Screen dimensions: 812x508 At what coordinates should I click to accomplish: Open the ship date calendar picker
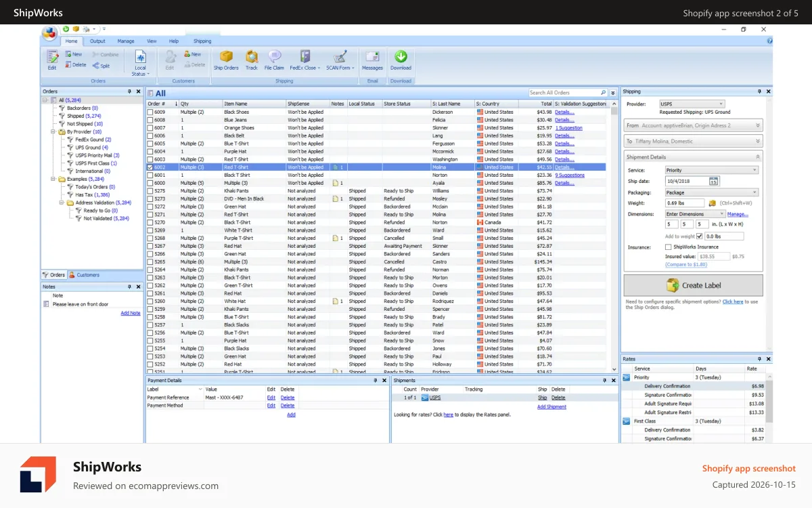tap(713, 182)
